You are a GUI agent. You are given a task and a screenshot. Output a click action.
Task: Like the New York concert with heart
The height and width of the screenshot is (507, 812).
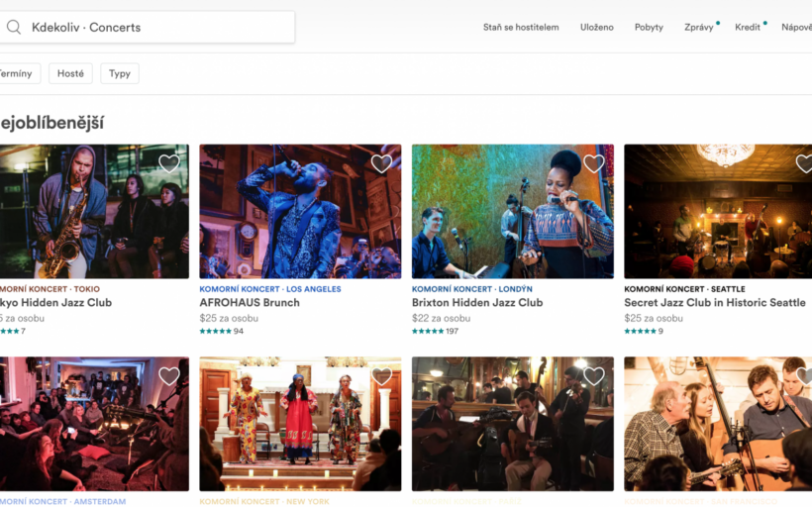click(x=381, y=376)
